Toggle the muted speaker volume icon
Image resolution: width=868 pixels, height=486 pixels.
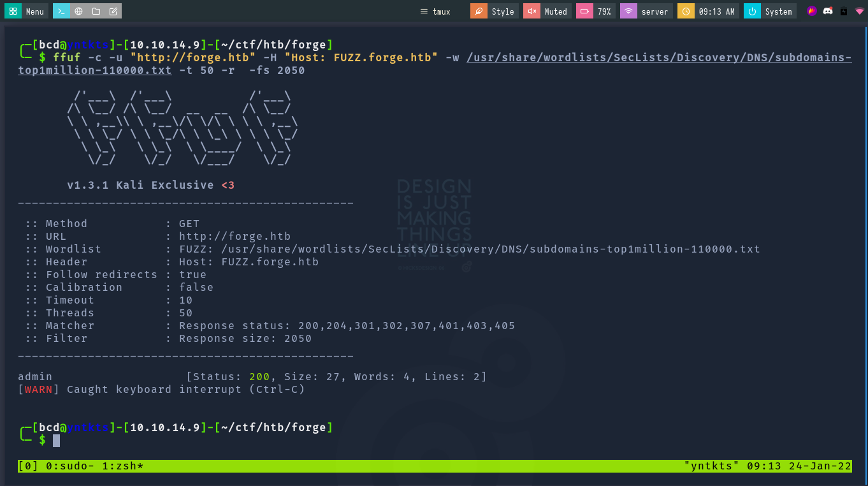[532, 11]
